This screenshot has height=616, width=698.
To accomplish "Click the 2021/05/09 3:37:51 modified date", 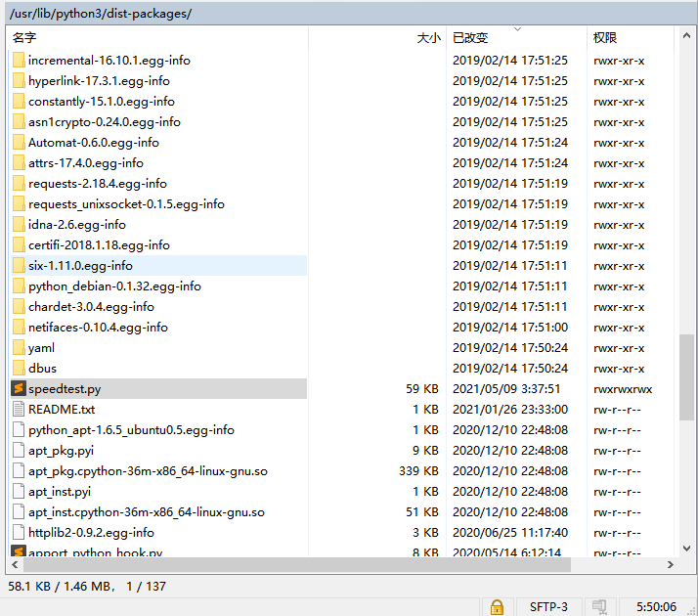I will pyautogui.click(x=506, y=388).
